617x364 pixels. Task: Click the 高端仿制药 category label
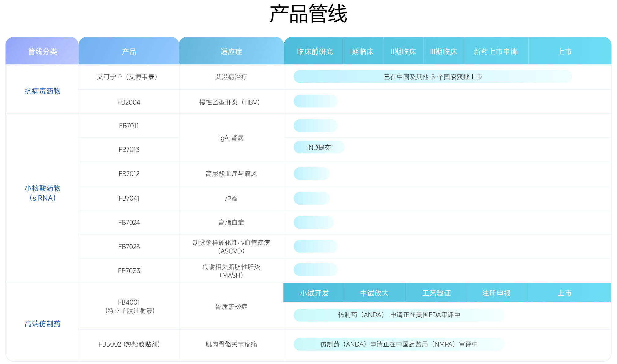point(42,324)
